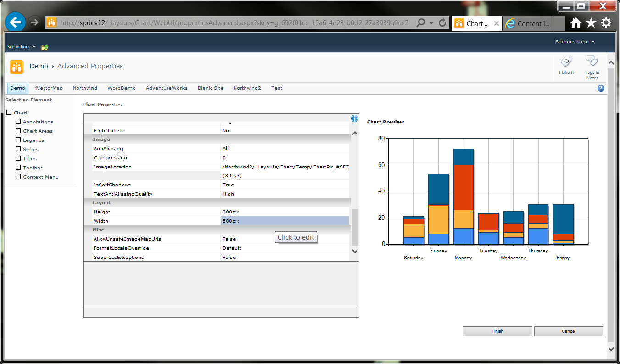This screenshot has height=364, width=620.
Task: Click the browser Back arrow button
Action: 16,22
